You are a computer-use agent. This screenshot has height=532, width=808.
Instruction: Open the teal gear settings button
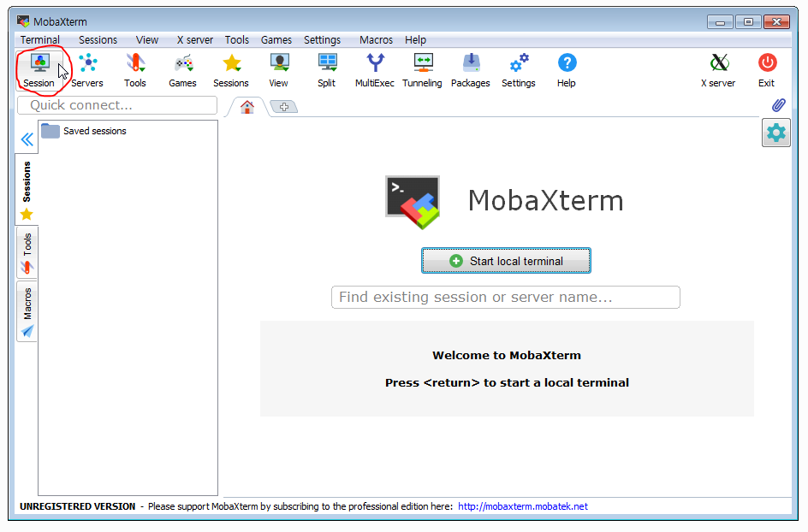coord(776,133)
